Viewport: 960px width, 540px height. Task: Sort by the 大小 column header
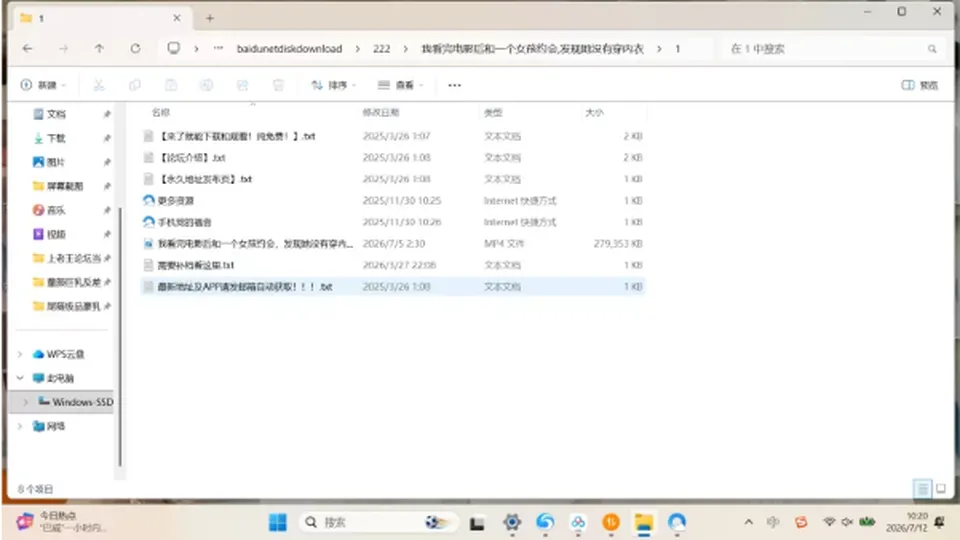[594, 112]
